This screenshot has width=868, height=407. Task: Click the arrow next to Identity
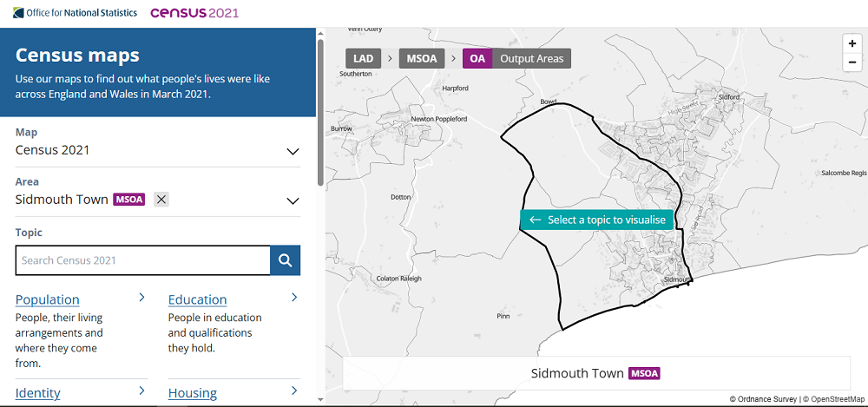coord(141,391)
